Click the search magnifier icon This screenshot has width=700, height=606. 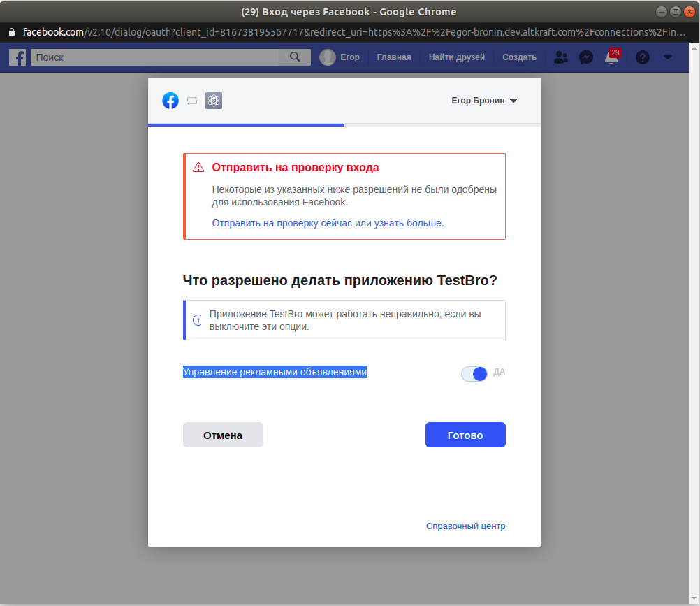[x=295, y=57]
